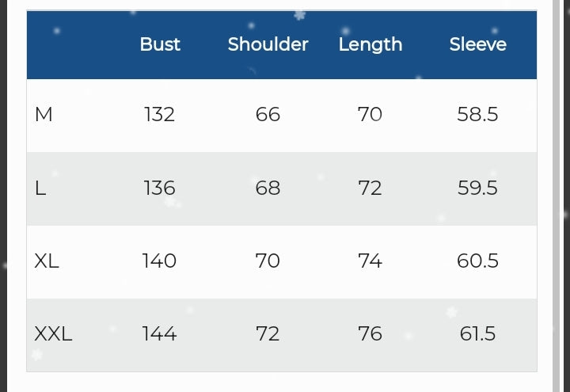This screenshot has width=570, height=392.
Task: Select the XL size row label
Action: 47,261
